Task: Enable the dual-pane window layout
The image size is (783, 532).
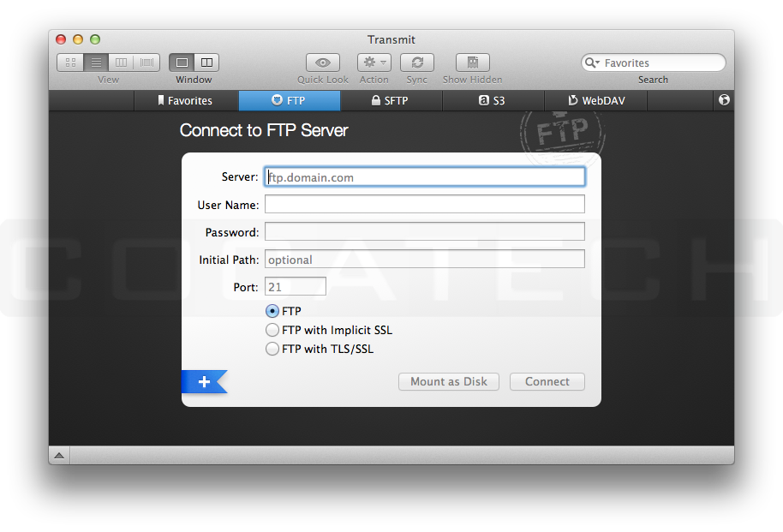Action: tap(206, 62)
